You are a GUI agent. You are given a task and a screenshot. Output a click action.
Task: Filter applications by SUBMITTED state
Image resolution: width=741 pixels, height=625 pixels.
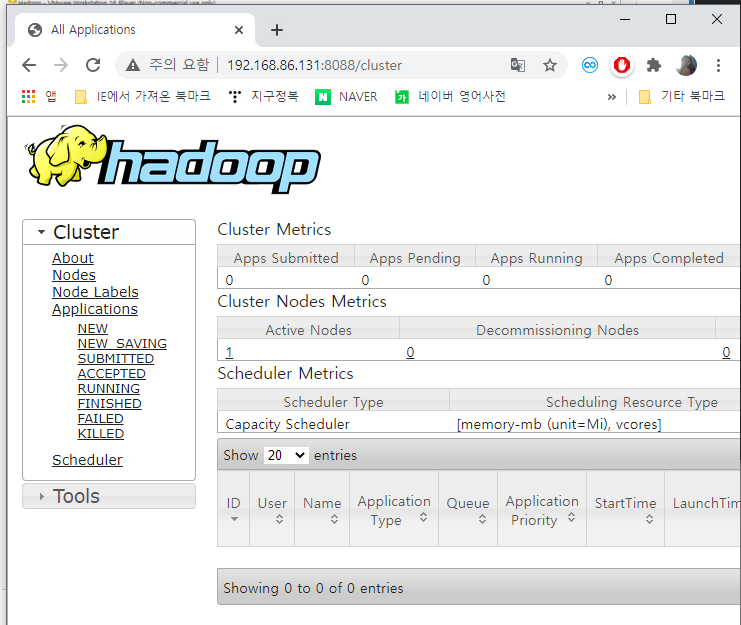(x=116, y=359)
